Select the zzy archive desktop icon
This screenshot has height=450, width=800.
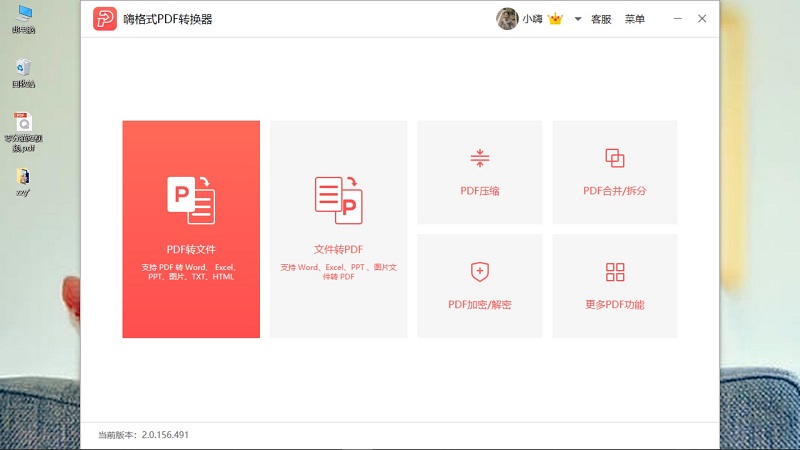click(x=23, y=182)
